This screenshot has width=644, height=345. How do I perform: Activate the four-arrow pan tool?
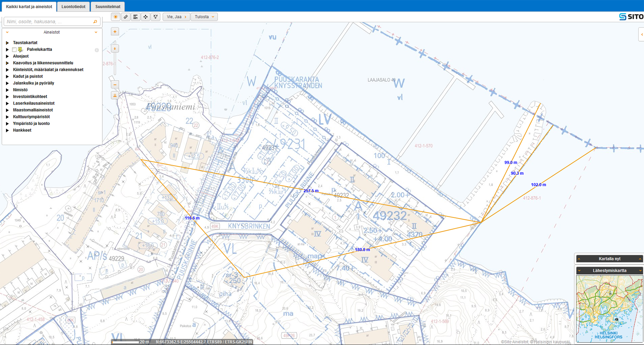click(146, 17)
